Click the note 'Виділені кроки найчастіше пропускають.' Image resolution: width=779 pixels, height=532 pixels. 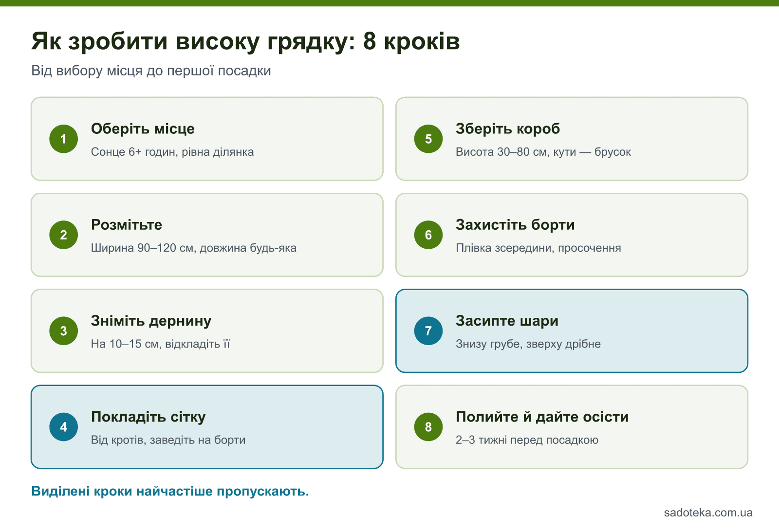pos(170,491)
